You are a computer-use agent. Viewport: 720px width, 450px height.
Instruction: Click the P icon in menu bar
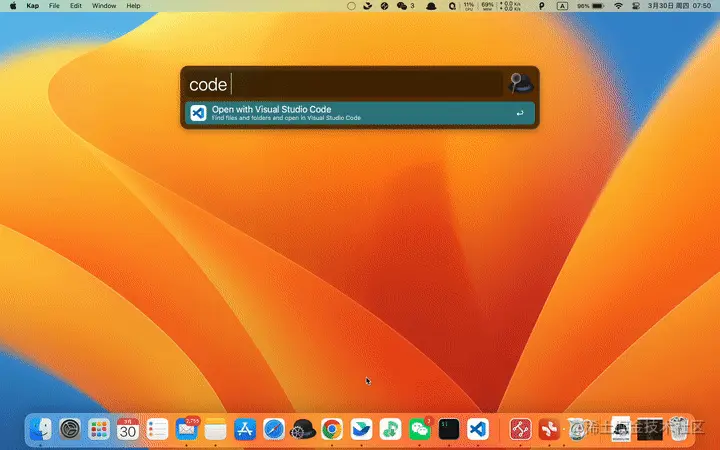pos(541,6)
